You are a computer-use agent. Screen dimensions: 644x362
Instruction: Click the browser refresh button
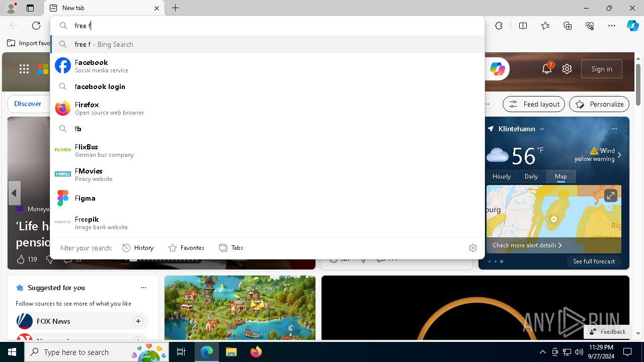36,26
